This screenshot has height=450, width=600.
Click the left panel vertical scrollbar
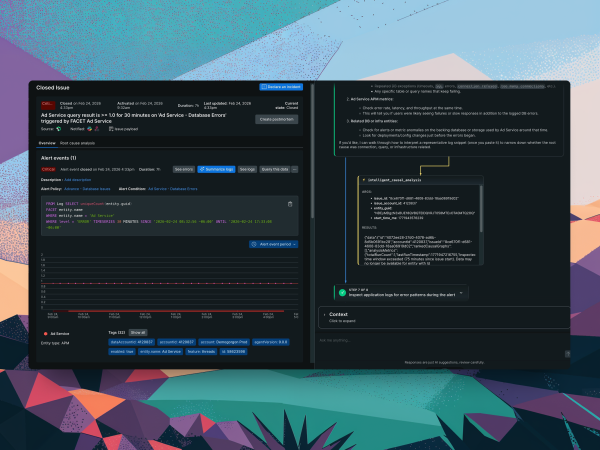(x=312, y=151)
